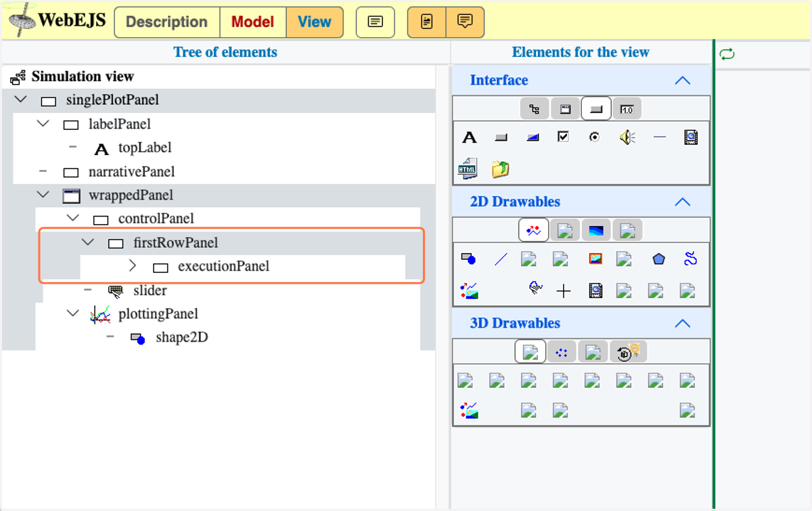Select the labelPanel tree item
The image size is (812, 511).
(120, 124)
